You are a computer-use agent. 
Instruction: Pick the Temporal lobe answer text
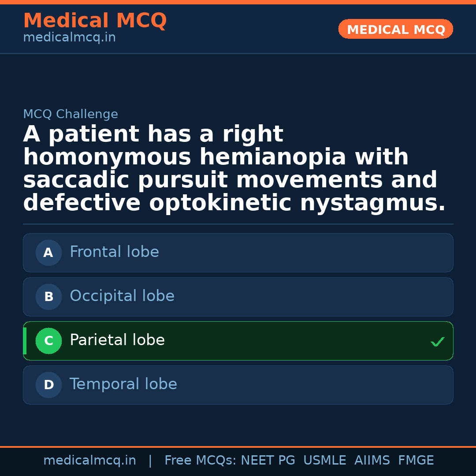point(123,384)
